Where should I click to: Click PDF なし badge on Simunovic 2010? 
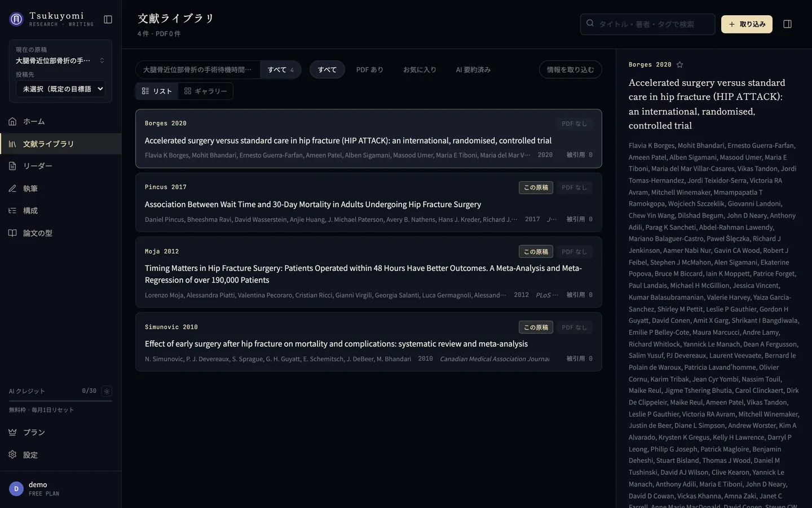point(574,327)
